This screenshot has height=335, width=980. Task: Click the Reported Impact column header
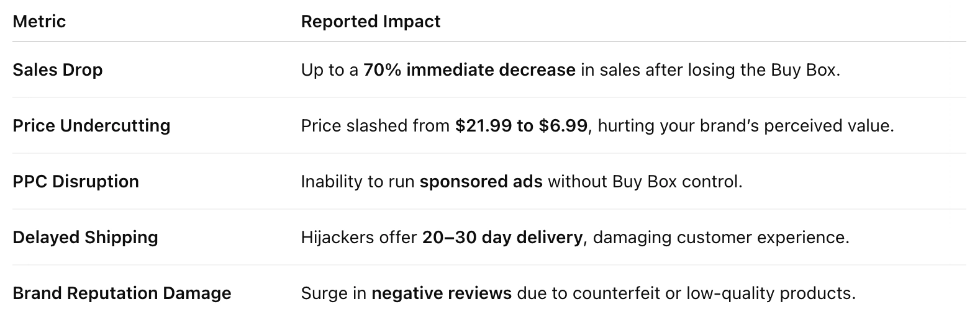coord(370,22)
